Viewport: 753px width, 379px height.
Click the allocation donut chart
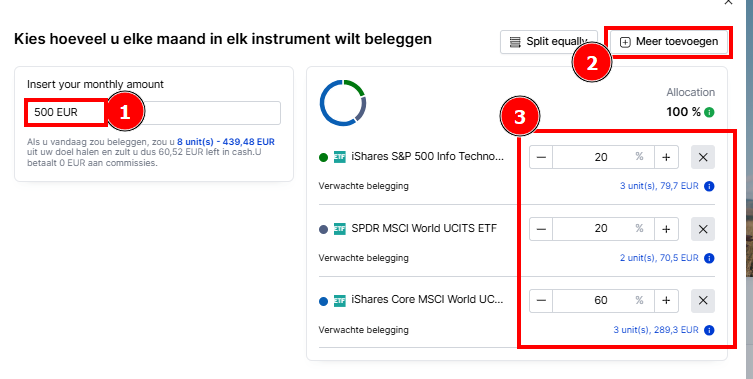(x=343, y=103)
